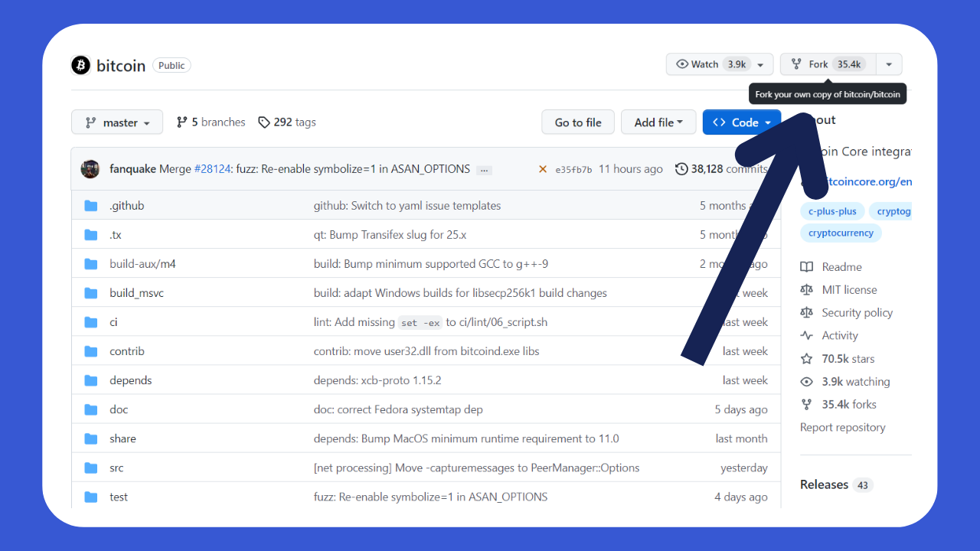Expand the commit message ellipsis
The width and height of the screenshot is (980, 551).
coord(484,170)
